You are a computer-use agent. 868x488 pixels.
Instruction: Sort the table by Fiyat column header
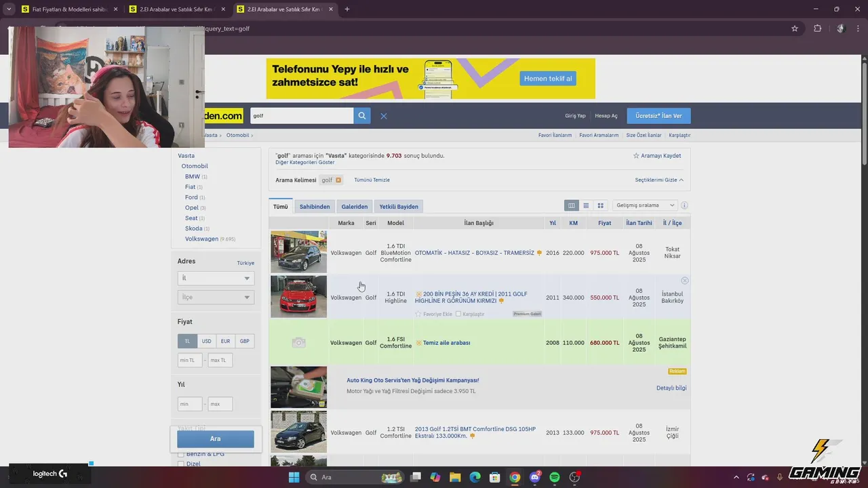(x=604, y=223)
